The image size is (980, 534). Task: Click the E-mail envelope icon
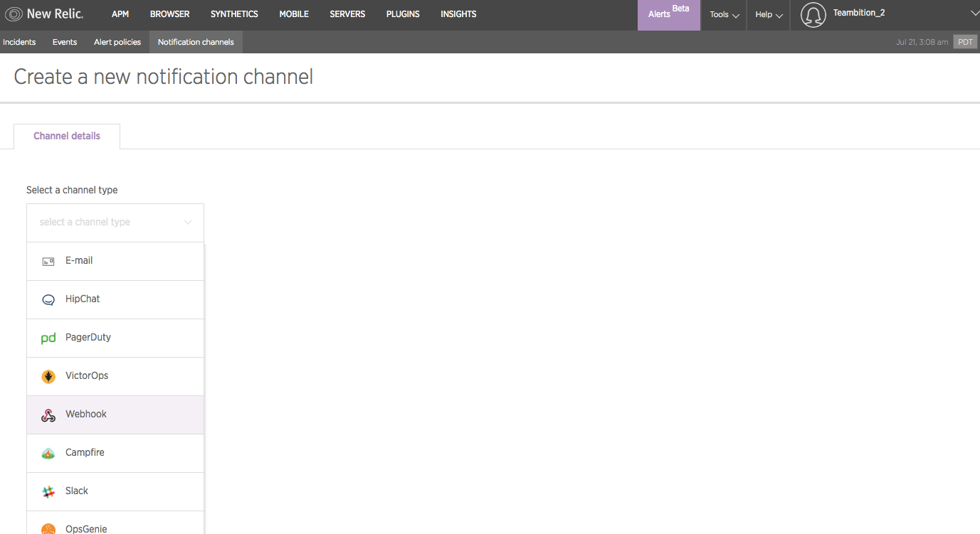point(48,262)
